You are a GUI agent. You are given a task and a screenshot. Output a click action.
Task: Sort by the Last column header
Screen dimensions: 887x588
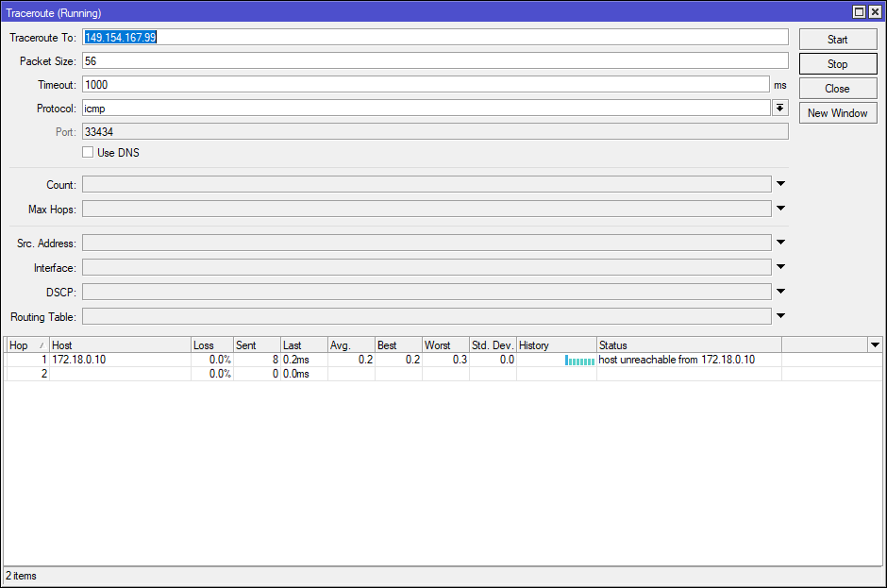pos(305,345)
